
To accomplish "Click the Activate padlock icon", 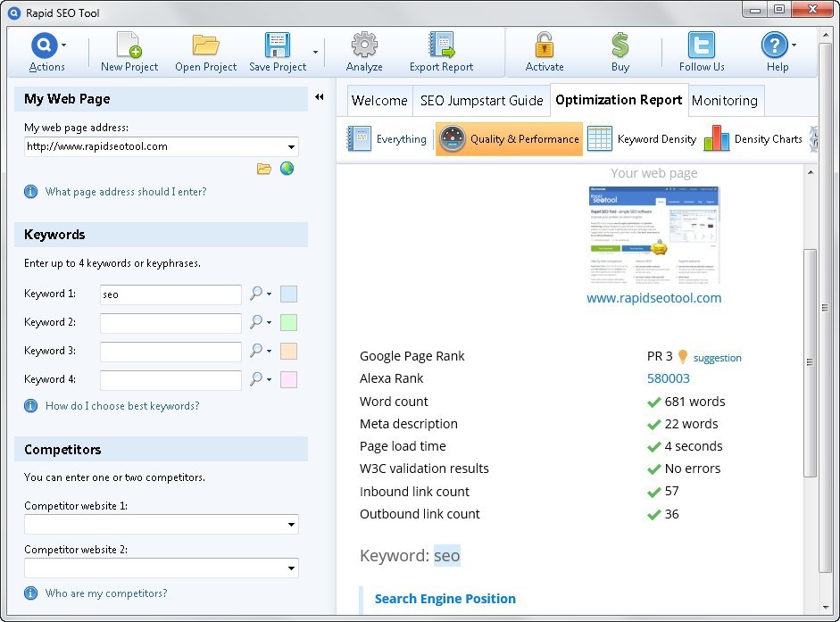I will point(545,46).
